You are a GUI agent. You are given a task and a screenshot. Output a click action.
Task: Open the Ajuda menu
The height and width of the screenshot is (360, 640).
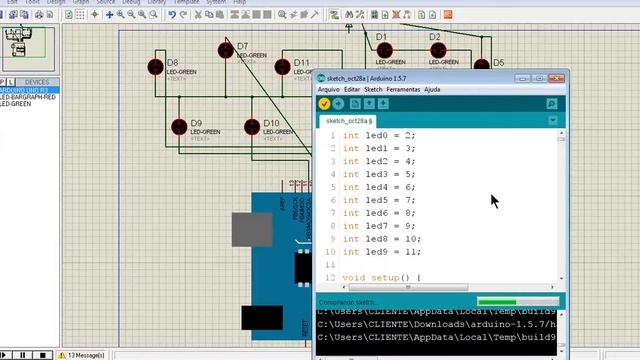tap(432, 89)
